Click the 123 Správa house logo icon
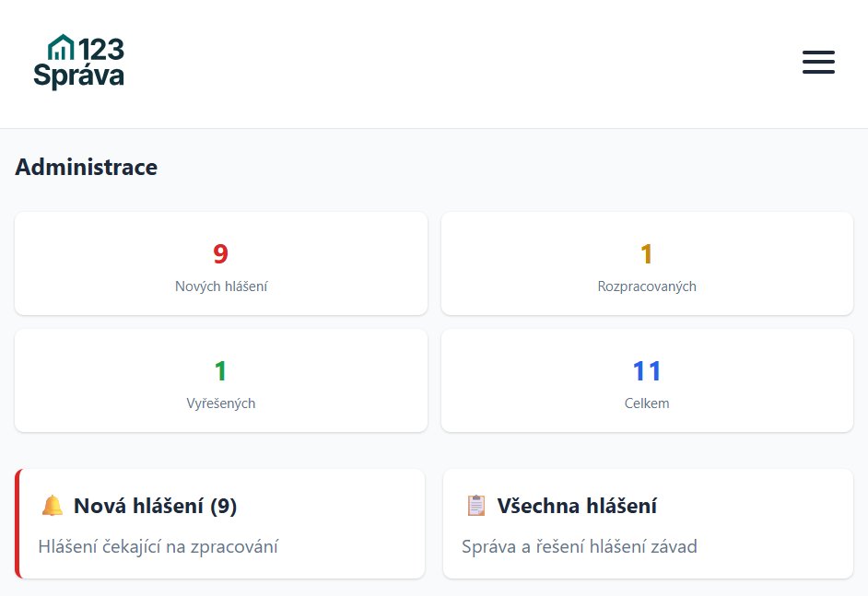This screenshot has height=596, width=868. pos(62,48)
